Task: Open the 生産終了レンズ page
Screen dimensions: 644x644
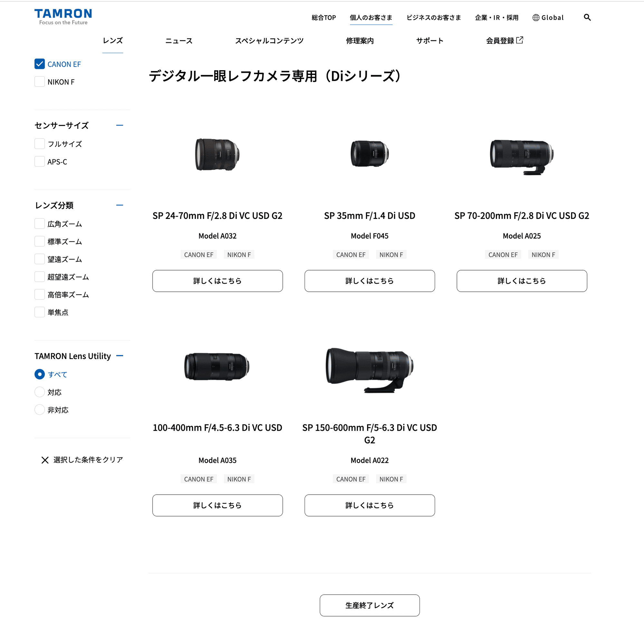Action: [x=369, y=605]
